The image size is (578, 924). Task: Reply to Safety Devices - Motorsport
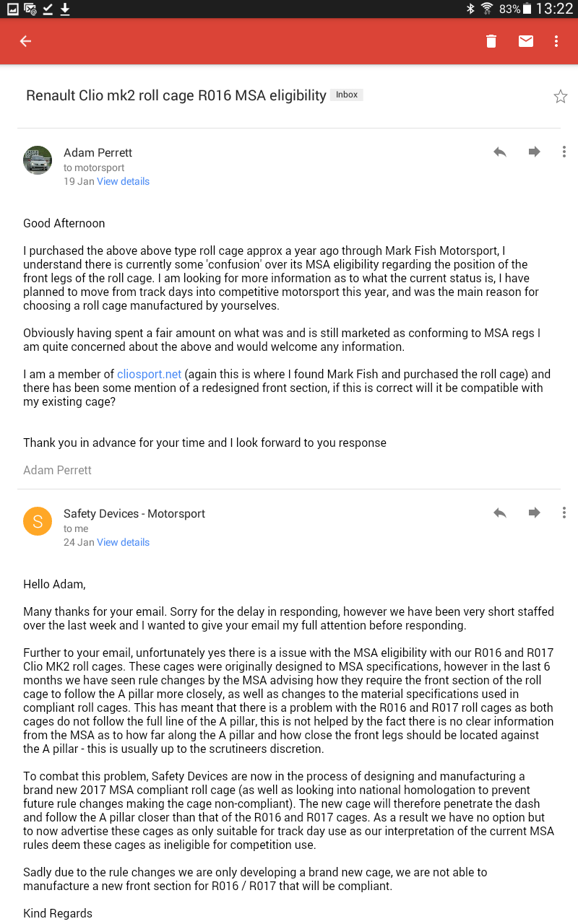click(x=499, y=513)
